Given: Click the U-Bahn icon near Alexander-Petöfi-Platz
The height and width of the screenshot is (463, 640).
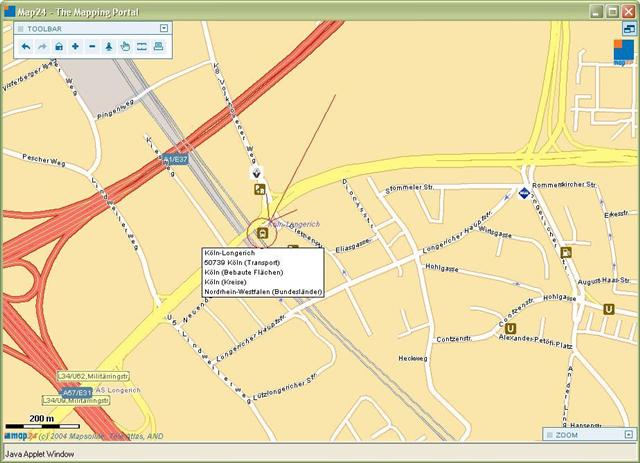Looking at the screenshot, I should [512, 327].
